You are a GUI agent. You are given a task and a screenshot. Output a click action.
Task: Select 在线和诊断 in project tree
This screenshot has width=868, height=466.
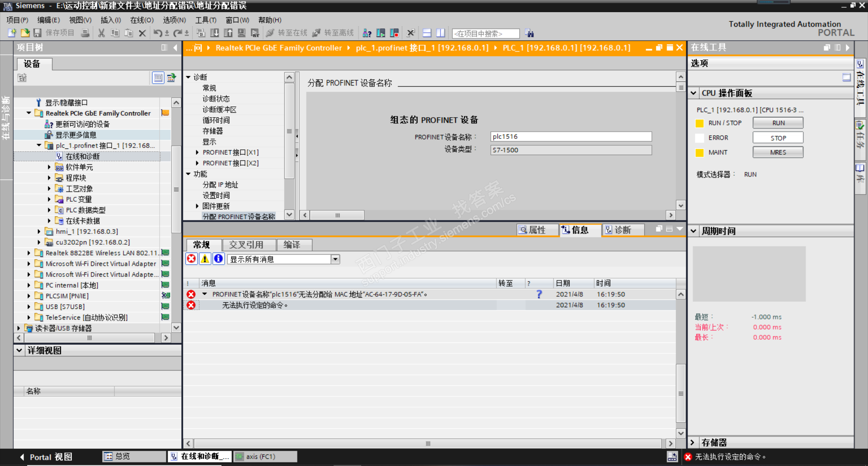coord(83,157)
